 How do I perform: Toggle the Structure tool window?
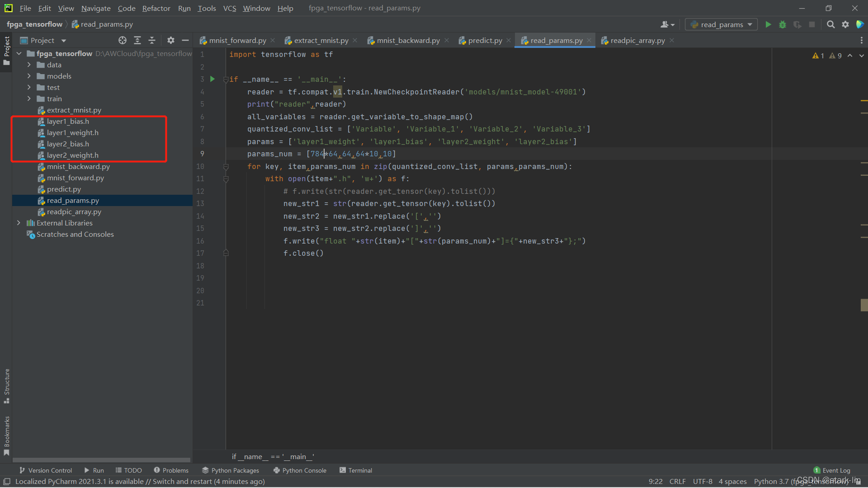click(6, 385)
